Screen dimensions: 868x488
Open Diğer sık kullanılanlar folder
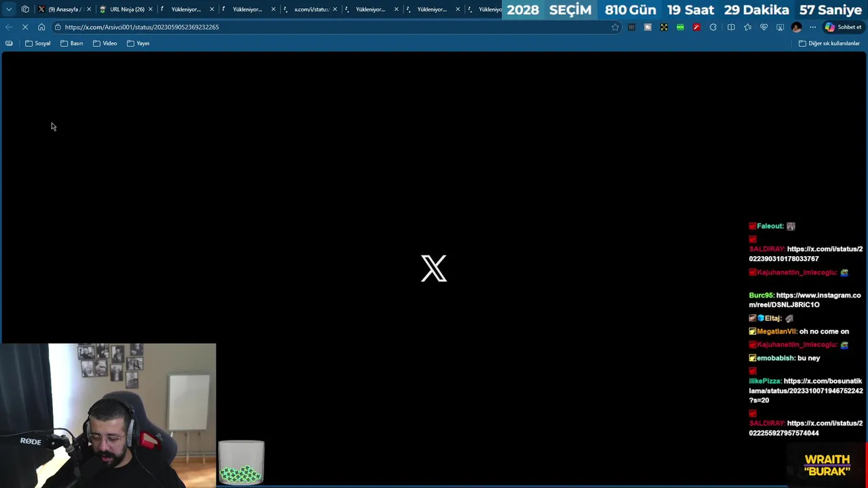829,43
